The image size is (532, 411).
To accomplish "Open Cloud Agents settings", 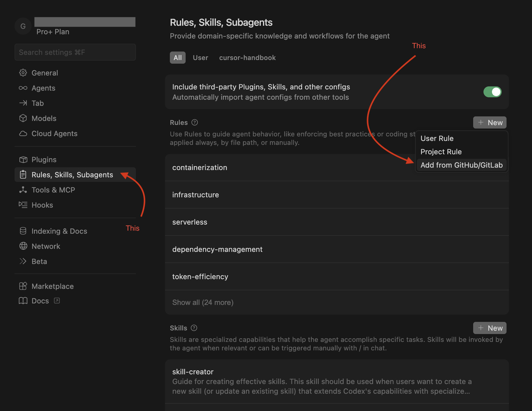I will click(23, 133).
